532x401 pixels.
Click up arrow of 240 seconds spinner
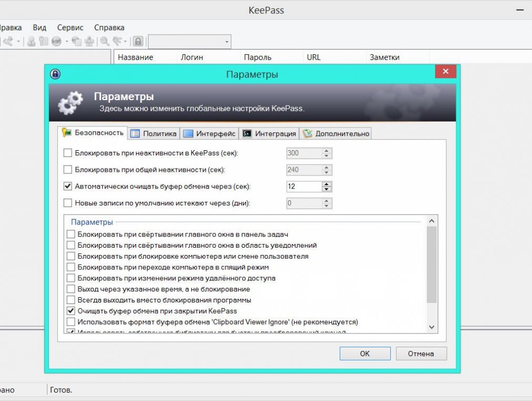click(327, 167)
